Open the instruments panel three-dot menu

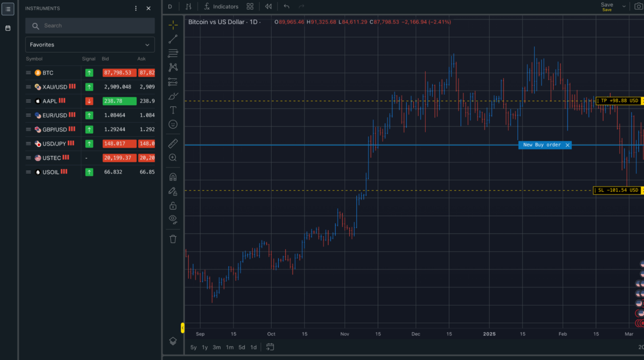click(x=135, y=8)
